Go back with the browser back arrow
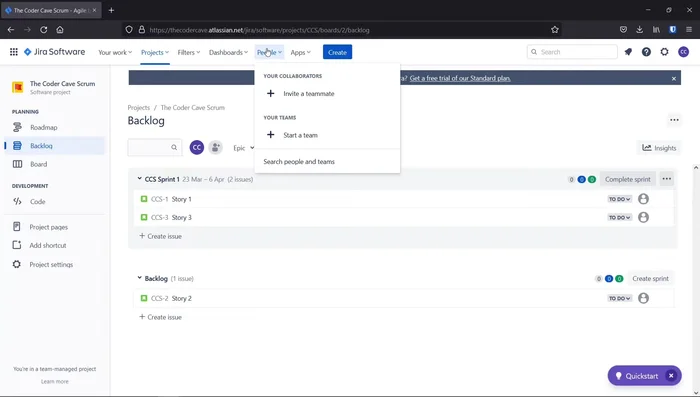The image size is (700, 397). (11, 30)
